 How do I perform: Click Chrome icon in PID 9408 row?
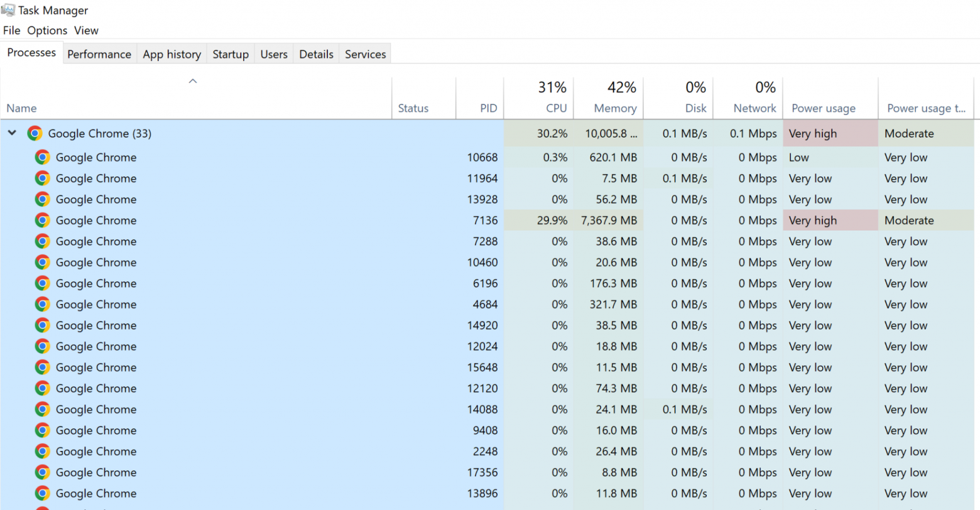coord(42,431)
